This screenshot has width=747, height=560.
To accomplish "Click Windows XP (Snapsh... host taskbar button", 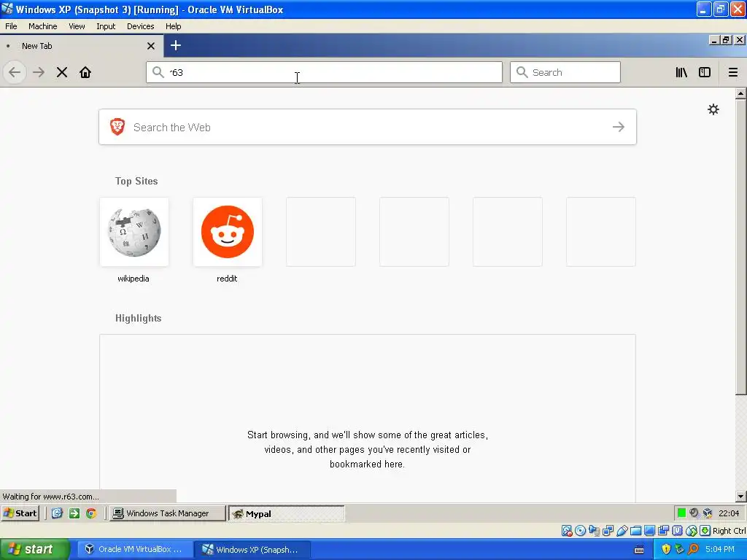I will click(252, 549).
